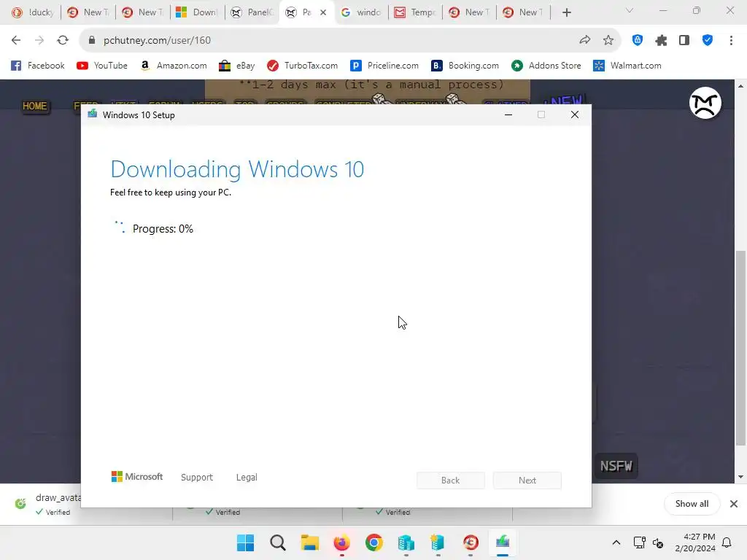The height and width of the screenshot is (560, 747).
Task: Click the page vertical scrollbar thumb
Action: coord(740,348)
